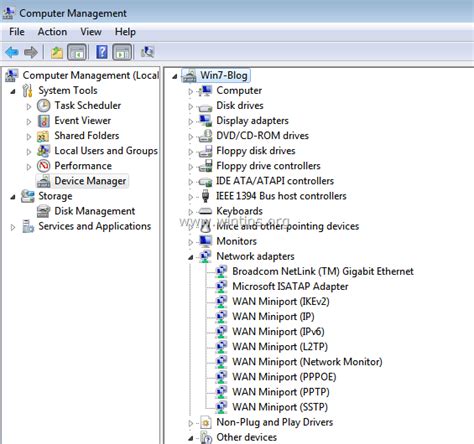Click the Storage icon
Screen dimensions: 474x444
coord(28,196)
